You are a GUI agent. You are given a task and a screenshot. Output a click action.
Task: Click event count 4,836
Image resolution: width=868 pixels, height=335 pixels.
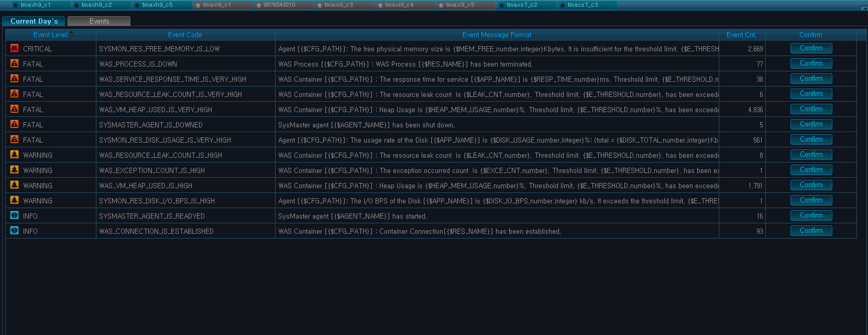[x=755, y=110]
